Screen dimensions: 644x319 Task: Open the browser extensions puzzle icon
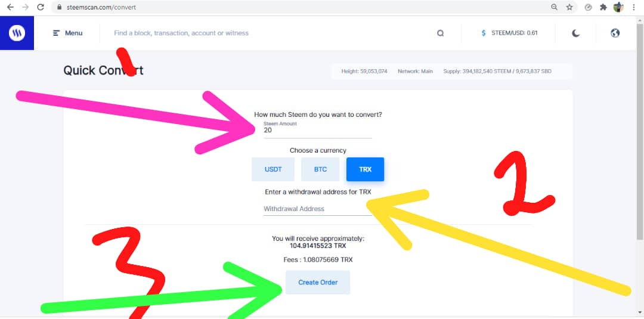click(603, 7)
